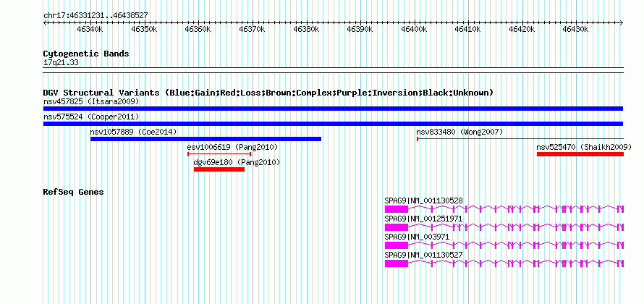Screen dimensions: 644x304
Task: Open transcript label SPAG9|NM_003971
Action: 418,237
